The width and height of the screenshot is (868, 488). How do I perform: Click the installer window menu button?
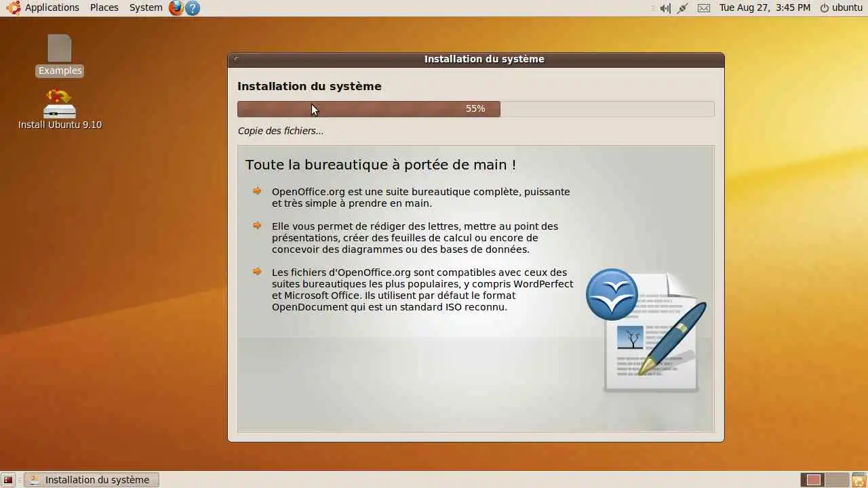pos(236,59)
